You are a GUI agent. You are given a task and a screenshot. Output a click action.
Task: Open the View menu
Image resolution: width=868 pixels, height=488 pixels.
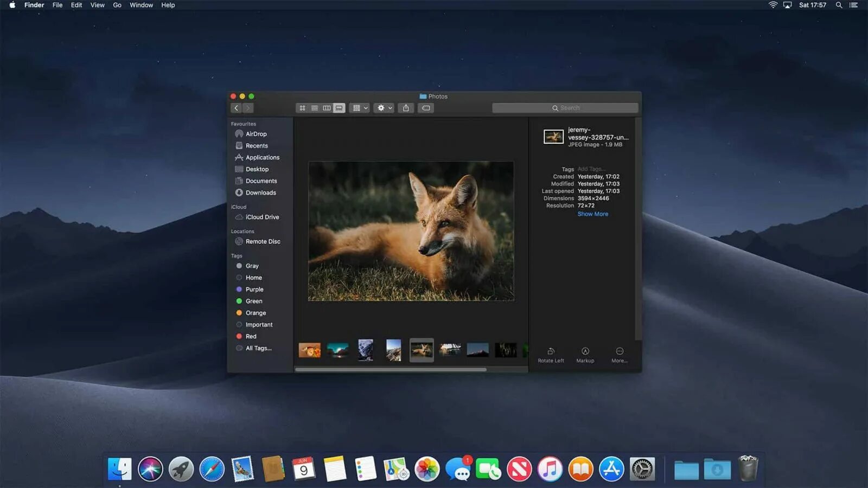coord(98,5)
